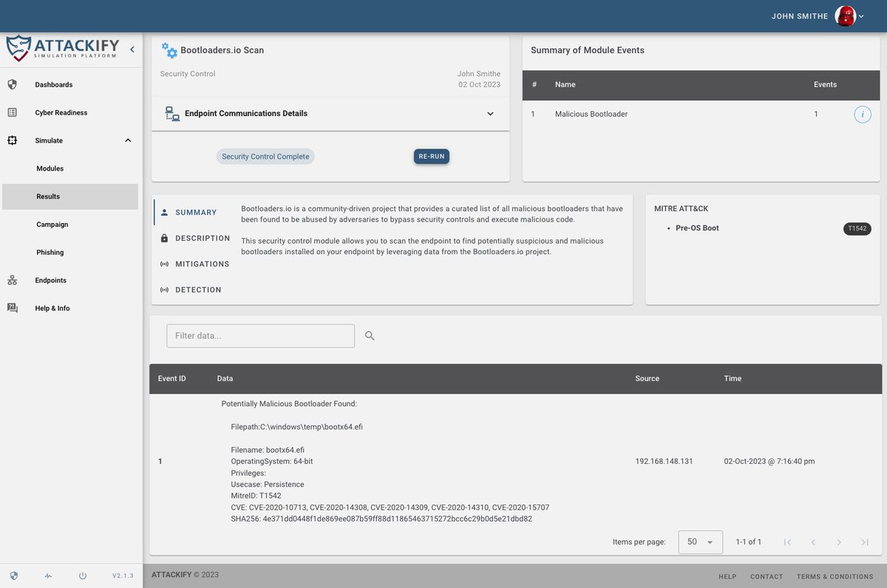Click the Simulate chip icon
Image resolution: width=887 pixels, height=588 pixels.
[x=12, y=140]
